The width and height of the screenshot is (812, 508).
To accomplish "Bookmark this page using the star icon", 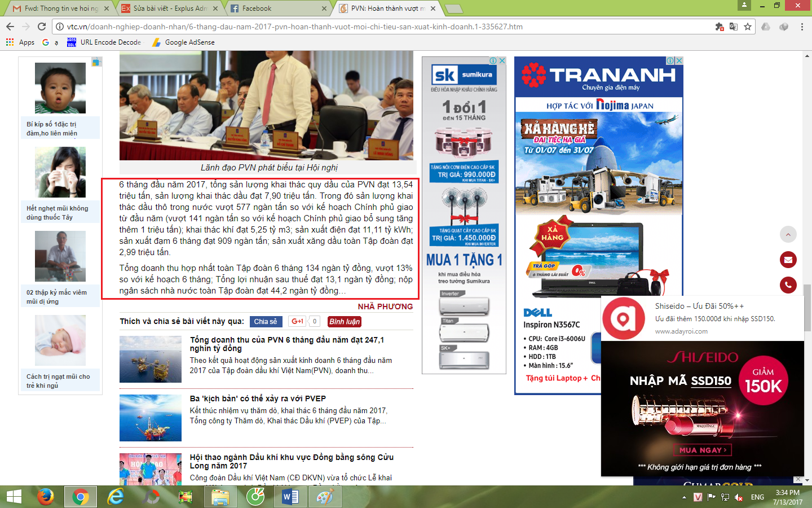I will point(748,27).
